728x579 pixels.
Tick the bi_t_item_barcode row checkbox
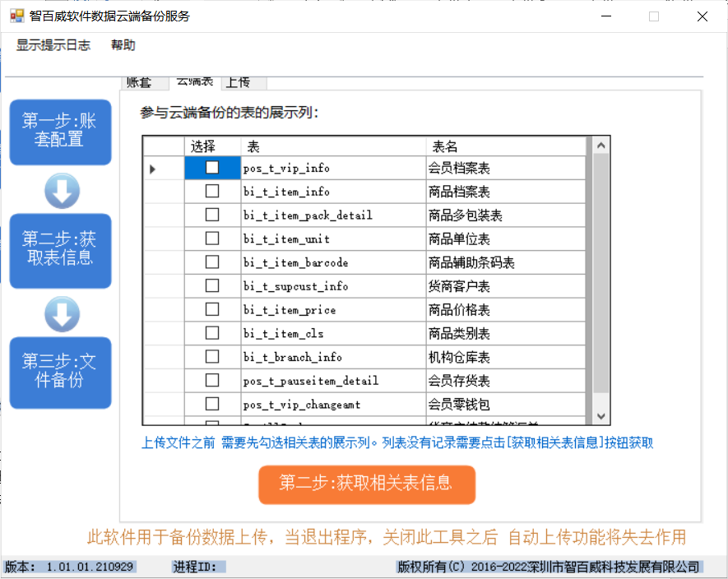point(212,262)
